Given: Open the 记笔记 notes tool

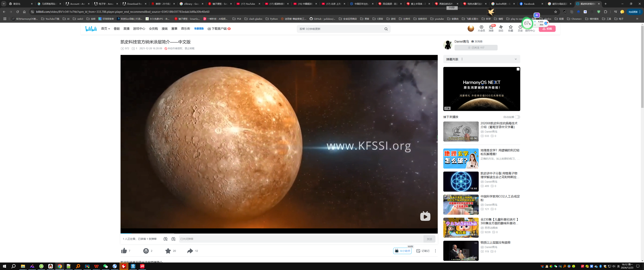Looking at the screenshot, I should point(423,251).
